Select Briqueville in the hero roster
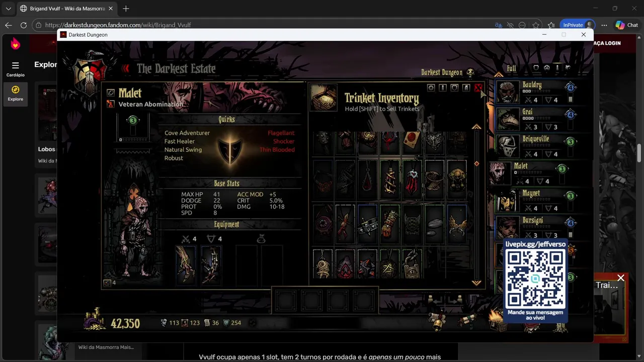The height and width of the screenshot is (362, 644). (536, 146)
